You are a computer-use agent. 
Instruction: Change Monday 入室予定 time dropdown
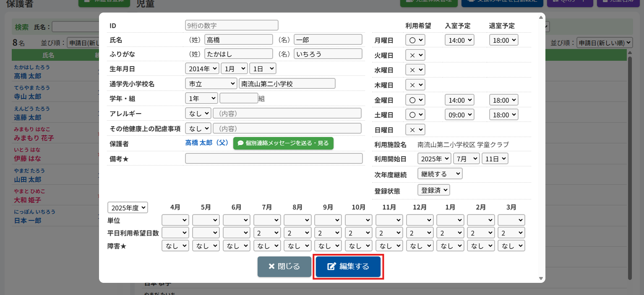click(x=459, y=40)
